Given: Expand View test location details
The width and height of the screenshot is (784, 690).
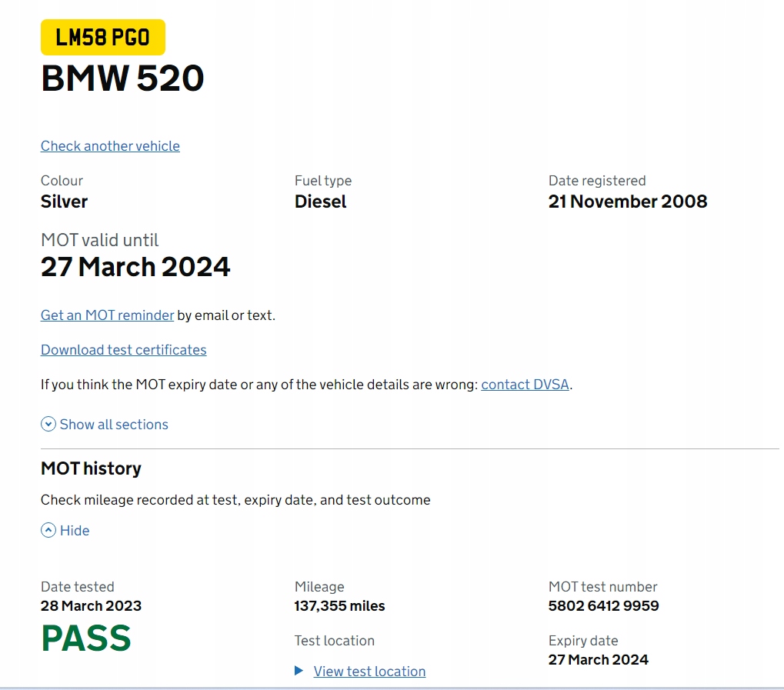Looking at the screenshot, I should 369,672.
